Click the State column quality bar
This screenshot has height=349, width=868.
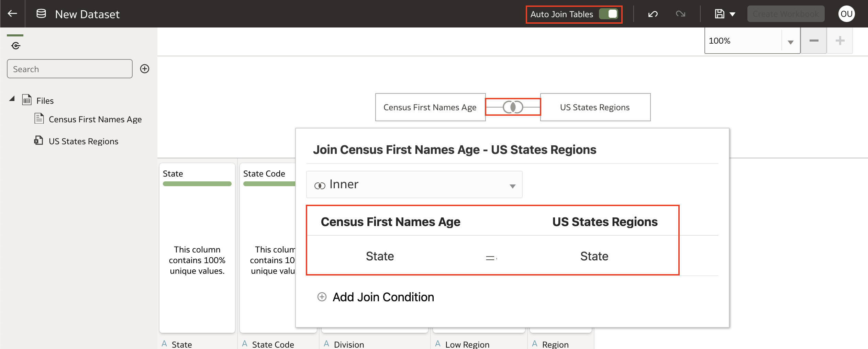tap(197, 184)
